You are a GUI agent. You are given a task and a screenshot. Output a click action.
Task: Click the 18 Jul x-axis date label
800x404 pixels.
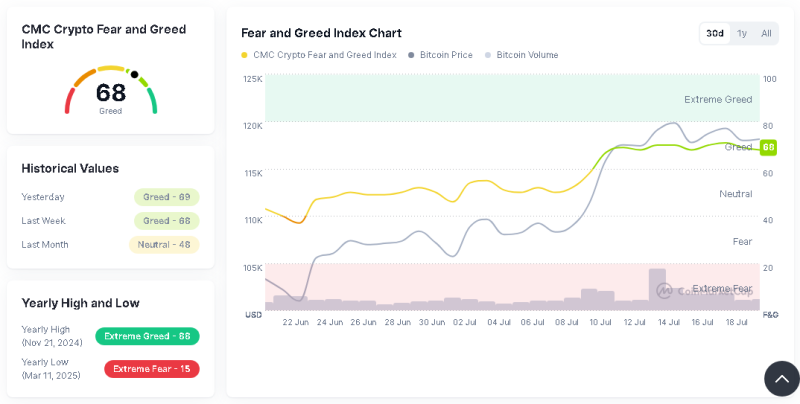pos(736,322)
